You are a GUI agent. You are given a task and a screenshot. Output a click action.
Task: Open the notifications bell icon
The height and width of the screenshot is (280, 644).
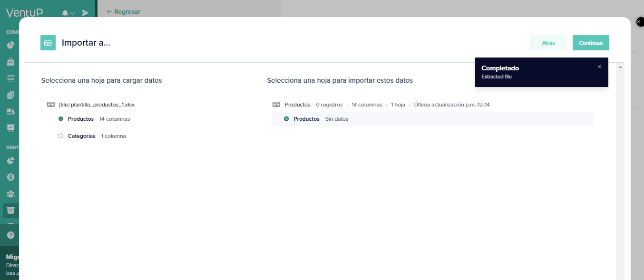66,12
